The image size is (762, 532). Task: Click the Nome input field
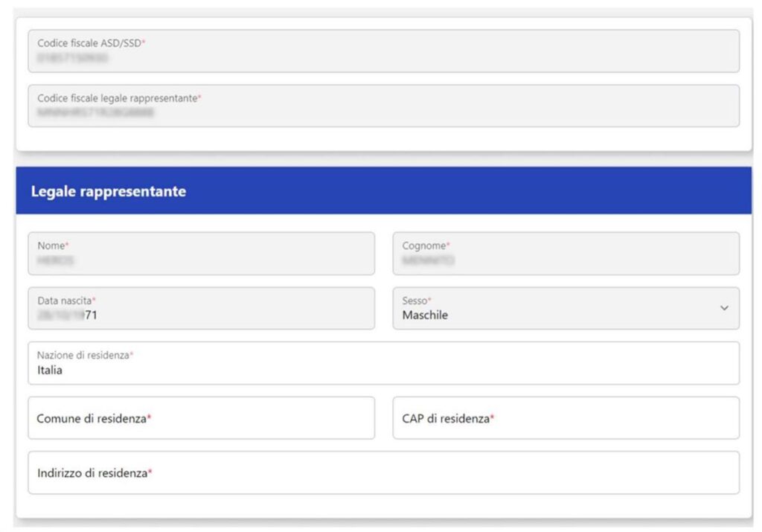tap(201, 254)
